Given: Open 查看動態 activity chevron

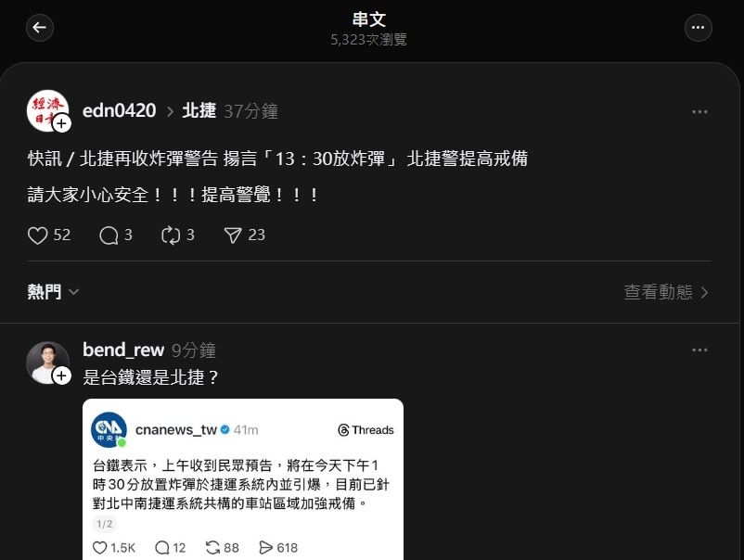Looking at the screenshot, I should [x=666, y=292].
